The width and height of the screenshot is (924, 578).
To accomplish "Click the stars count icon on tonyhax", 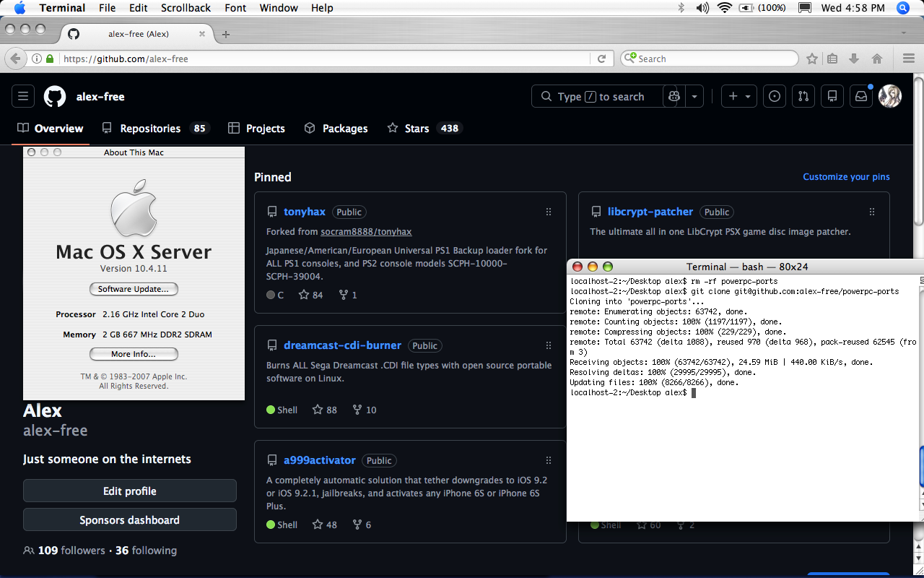I will click(304, 295).
